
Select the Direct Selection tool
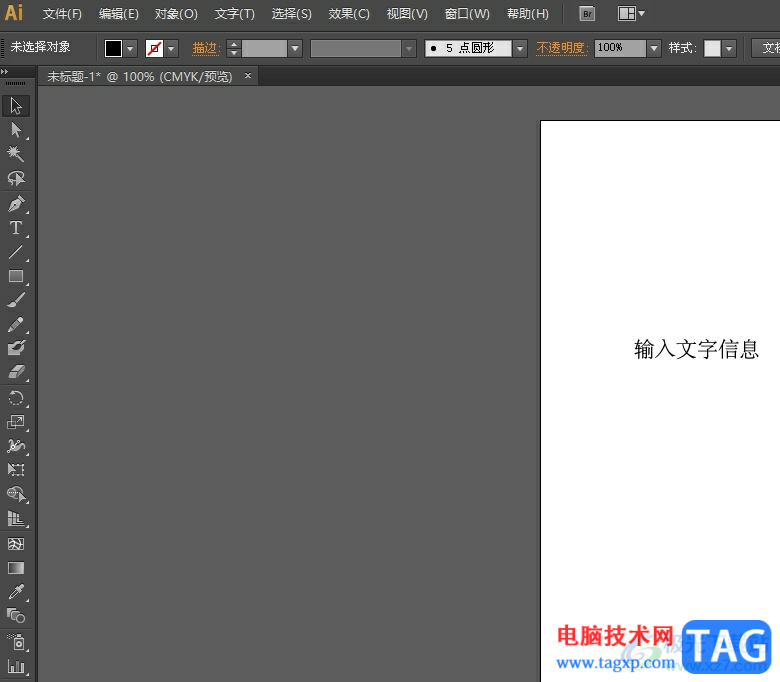point(16,130)
